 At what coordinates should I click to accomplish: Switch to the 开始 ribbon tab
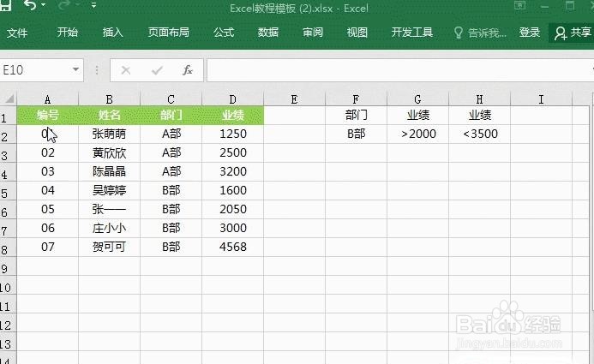(x=68, y=33)
